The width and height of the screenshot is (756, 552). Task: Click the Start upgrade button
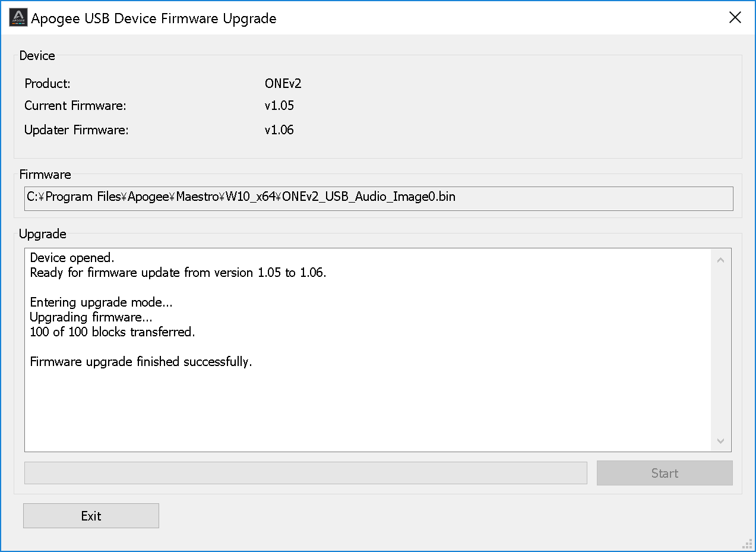point(665,473)
